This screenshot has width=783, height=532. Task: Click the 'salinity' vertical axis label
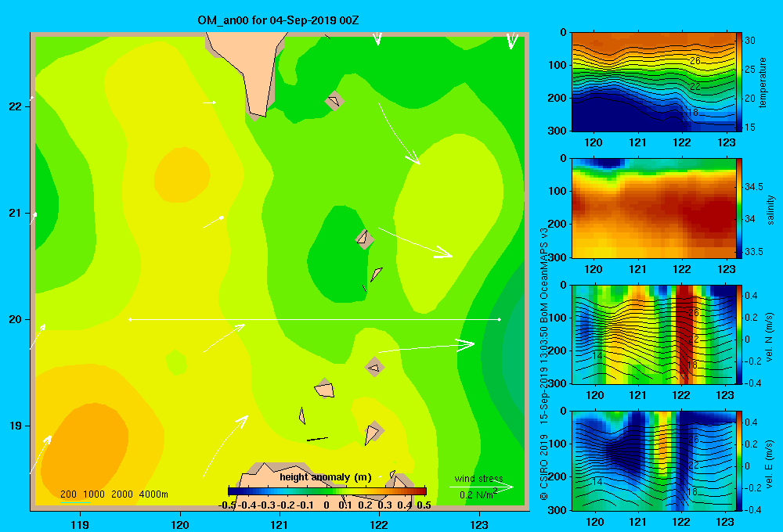point(770,210)
